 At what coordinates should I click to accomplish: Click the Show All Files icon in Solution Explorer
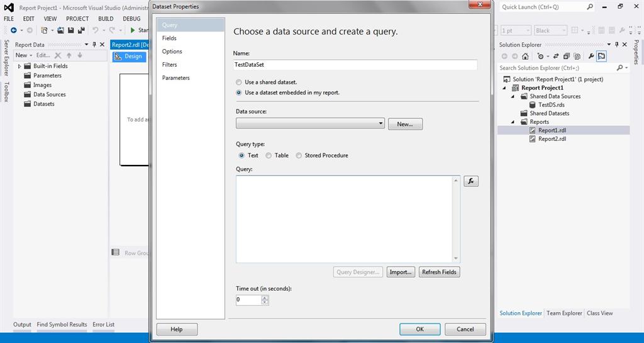[x=577, y=56]
